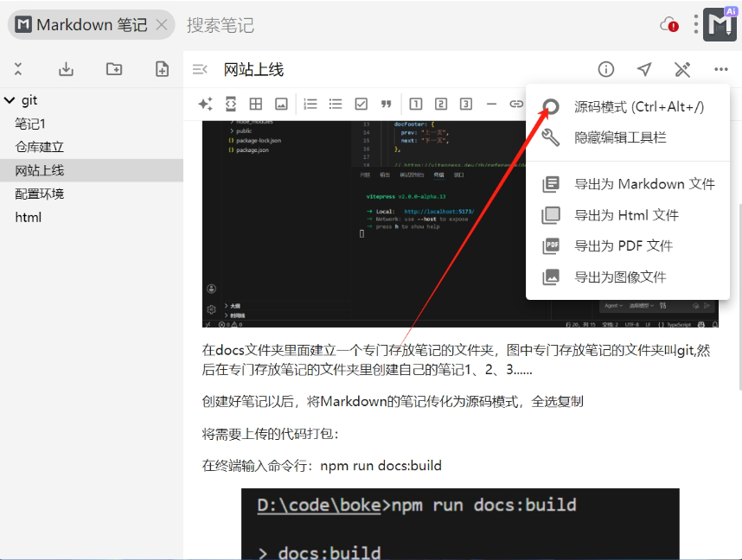Insert heading level 1
742x560 pixels.
[416, 104]
